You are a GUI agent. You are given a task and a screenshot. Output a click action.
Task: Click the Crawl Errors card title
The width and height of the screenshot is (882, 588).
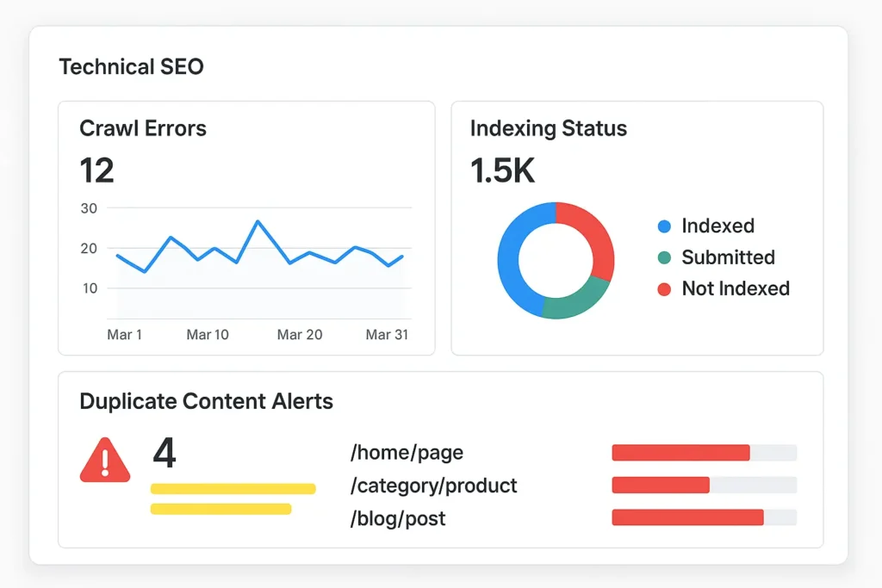point(143,129)
